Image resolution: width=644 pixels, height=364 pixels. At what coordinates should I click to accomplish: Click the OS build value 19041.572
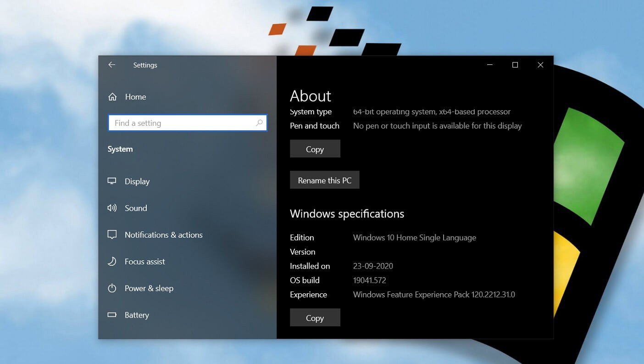click(370, 280)
